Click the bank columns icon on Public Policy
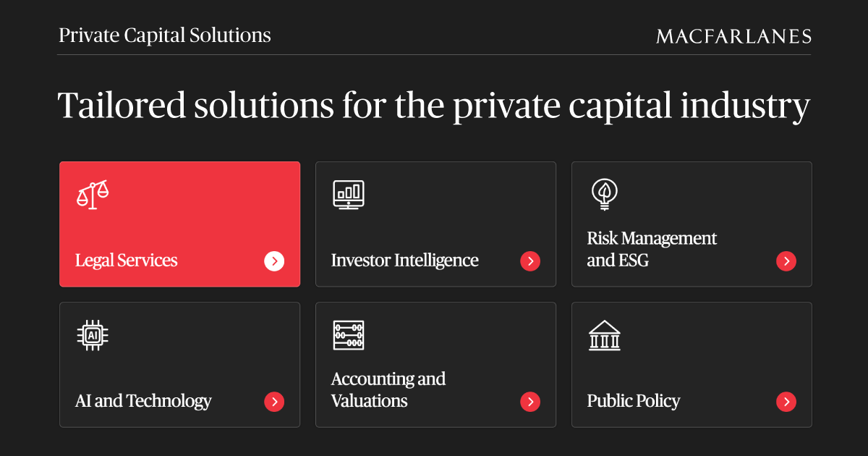 [604, 334]
